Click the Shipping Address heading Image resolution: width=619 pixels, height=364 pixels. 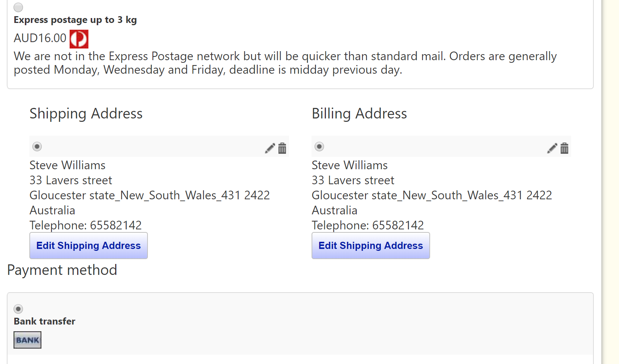pyautogui.click(x=86, y=114)
